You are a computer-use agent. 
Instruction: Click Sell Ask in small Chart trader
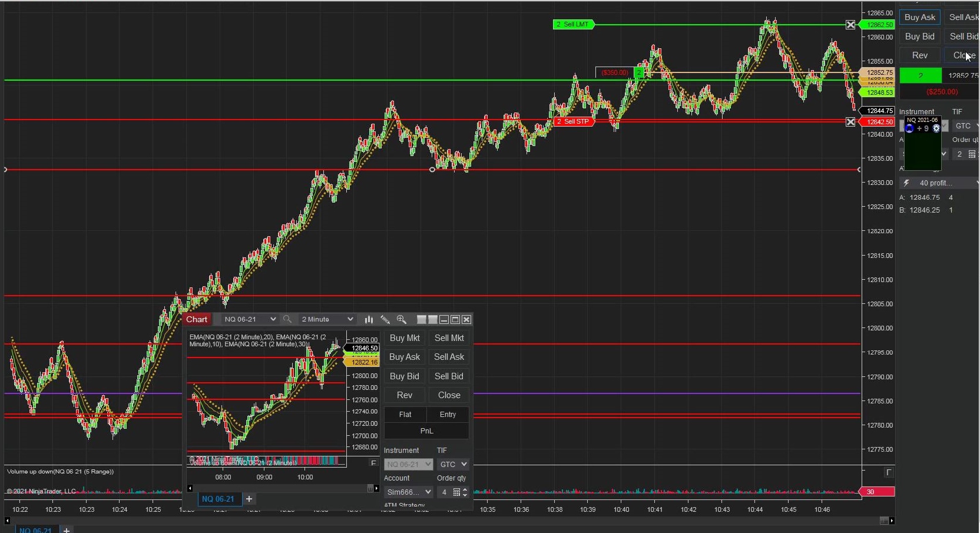(449, 357)
